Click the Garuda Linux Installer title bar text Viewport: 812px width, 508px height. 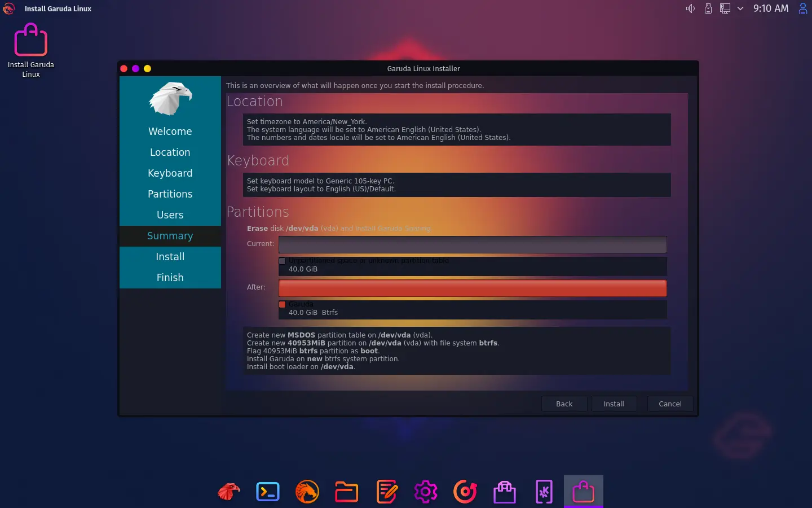pos(423,68)
